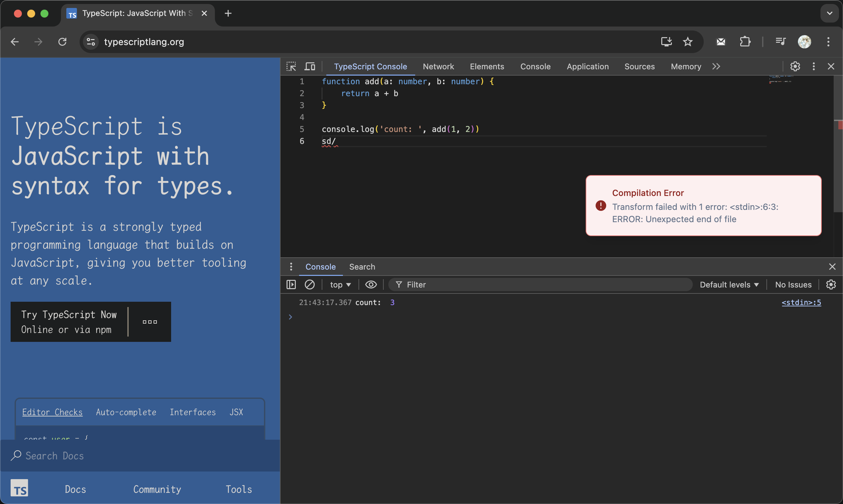Open the Chrome profile avatar
Viewport: 843px width, 504px height.
pos(804,42)
